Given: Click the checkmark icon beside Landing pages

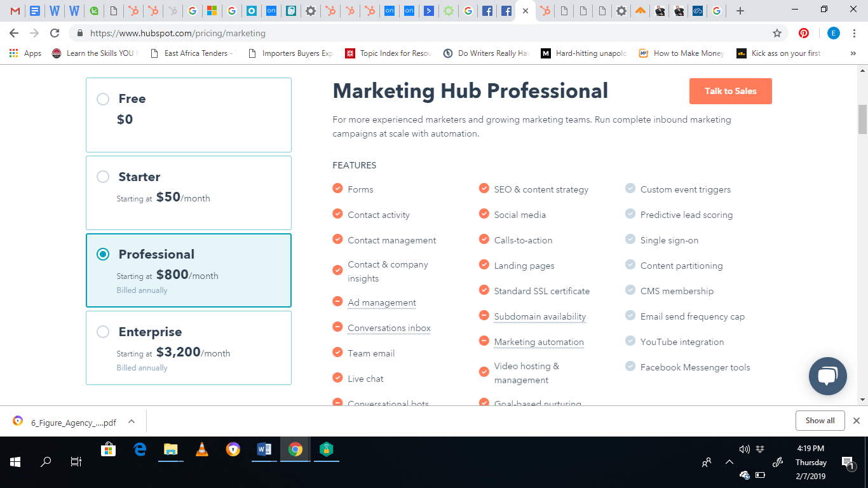Looking at the screenshot, I should (x=484, y=264).
